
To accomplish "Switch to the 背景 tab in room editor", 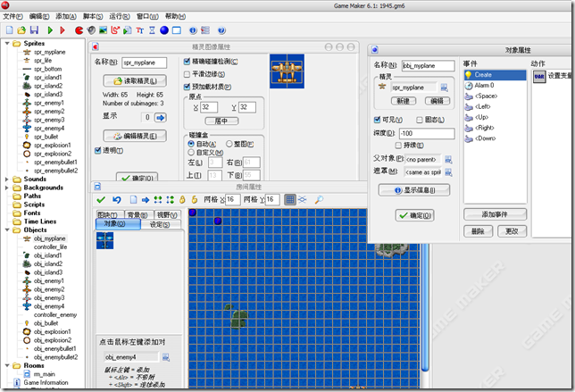I will point(137,215).
